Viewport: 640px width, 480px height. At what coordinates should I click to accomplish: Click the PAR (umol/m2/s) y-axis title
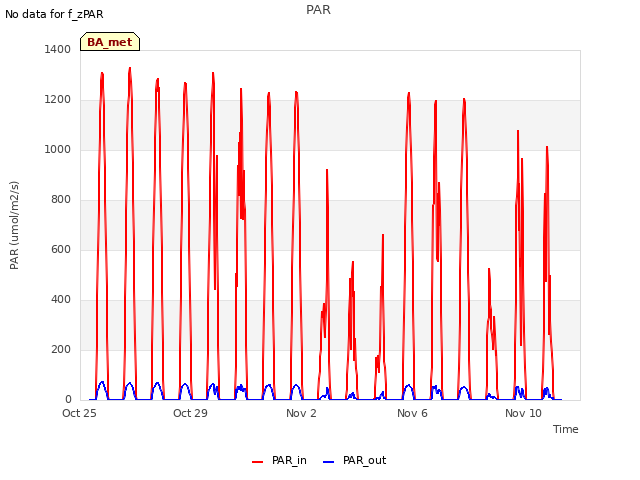tap(14, 225)
